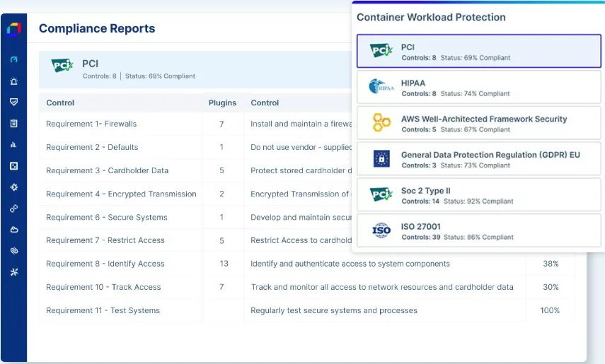Open the gear settings icon in the sidebar
Image resolution: width=605 pixels, height=364 pixels.
tap(14, 187)
